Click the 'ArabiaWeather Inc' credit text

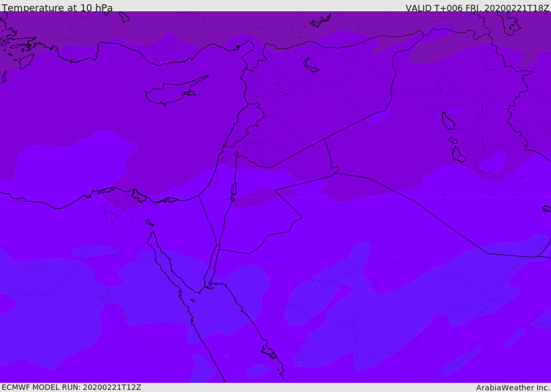512,388
